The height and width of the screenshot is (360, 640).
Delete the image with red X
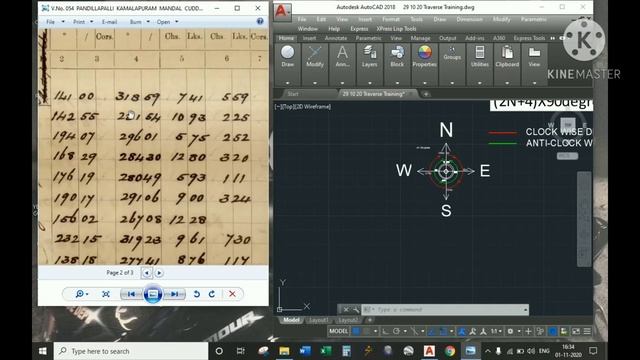tap(232, 294)
